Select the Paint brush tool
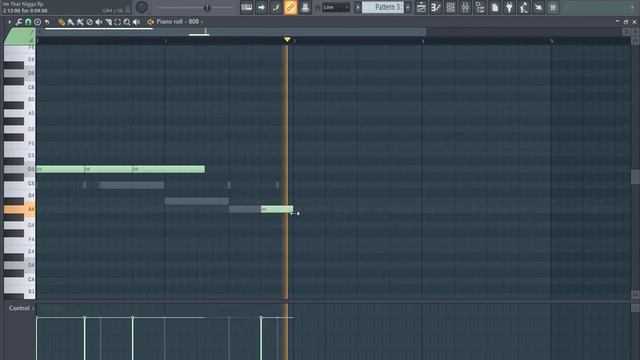640x360 pixels. pos(71,22)
